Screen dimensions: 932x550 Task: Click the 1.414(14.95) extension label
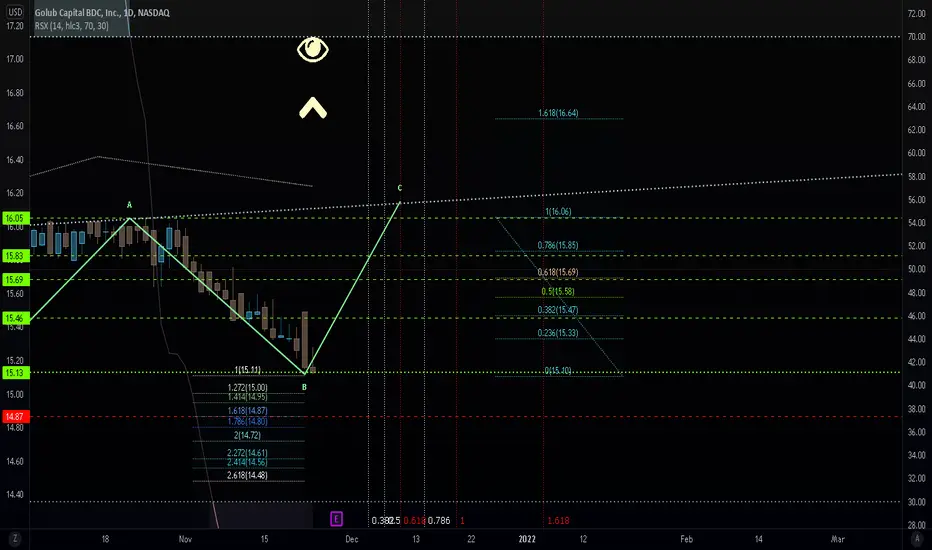click(247, 397)
